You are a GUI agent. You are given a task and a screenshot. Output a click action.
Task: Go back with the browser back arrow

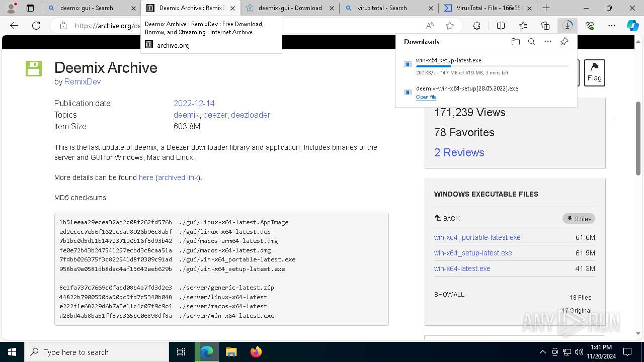pyautogui.click(x=14, y=26)
